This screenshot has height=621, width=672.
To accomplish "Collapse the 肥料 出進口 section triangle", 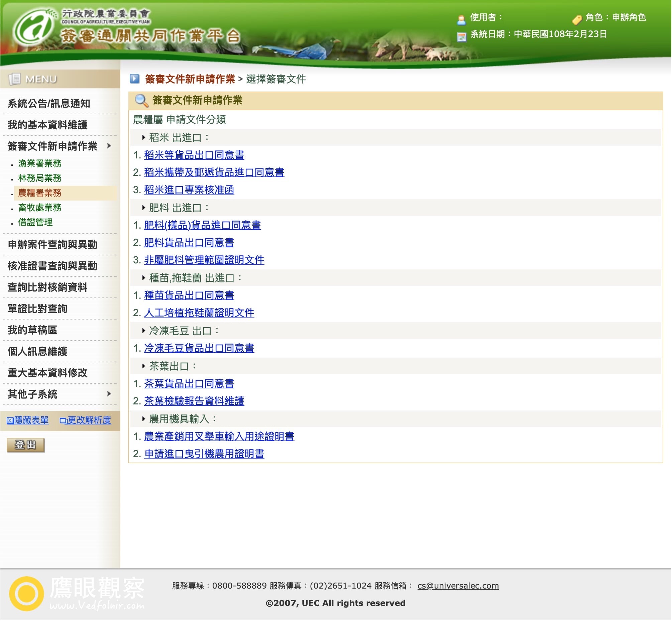I will [143, 208].
